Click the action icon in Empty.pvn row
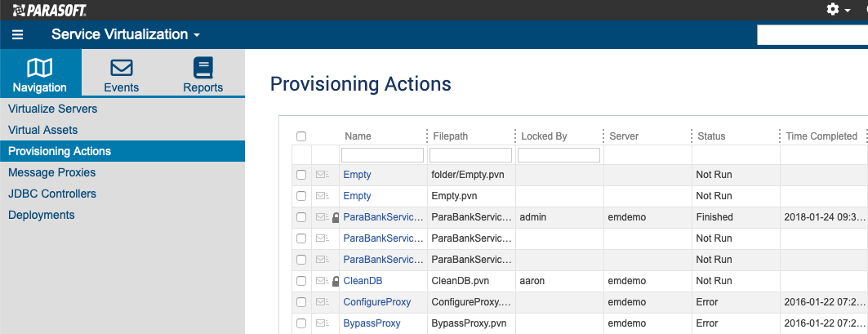The width and height of the screenshot is (868, 334). 322,196
